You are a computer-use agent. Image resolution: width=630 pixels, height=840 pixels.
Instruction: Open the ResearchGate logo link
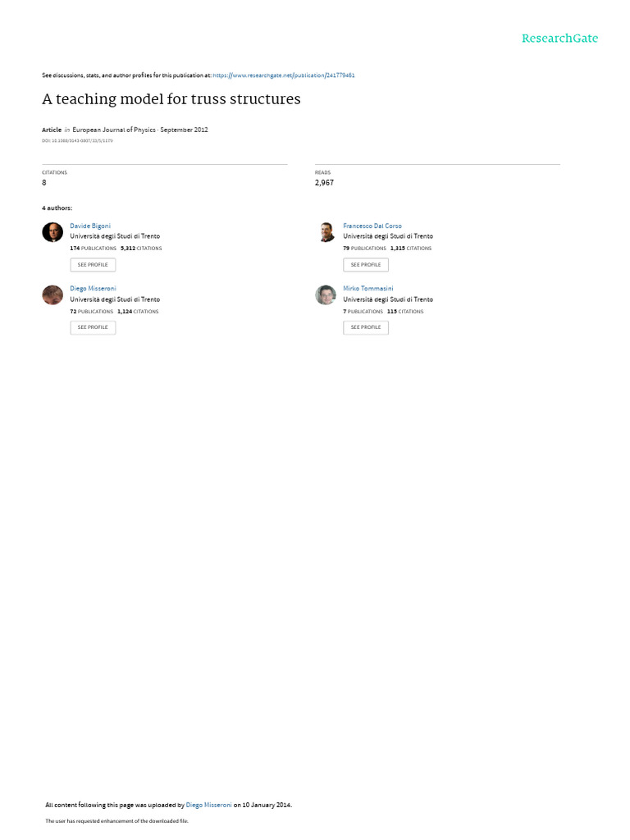(559, 39)
